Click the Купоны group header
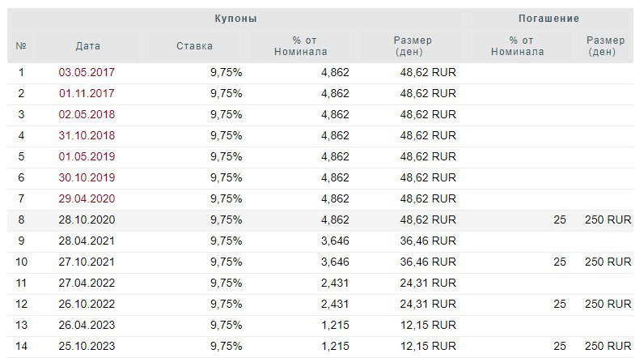The height and width of the screenshot is (358, 644). click(x=236, y=19)
